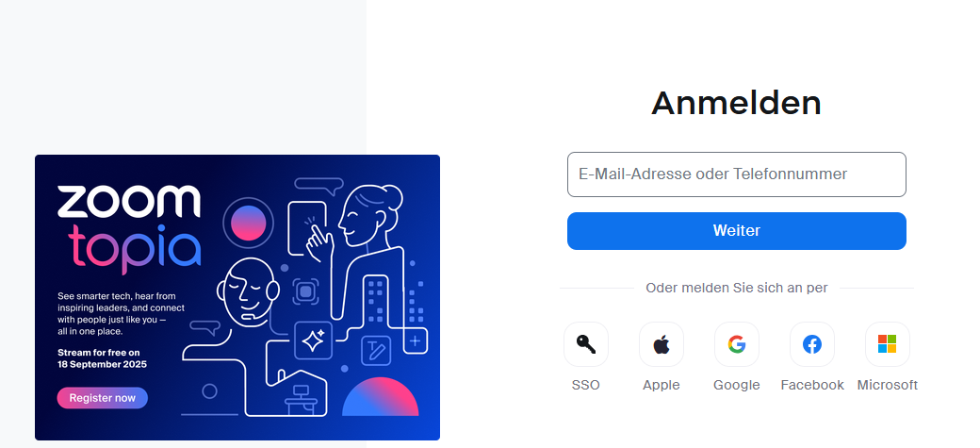Click the gradient circle in the banner illustration
This screenshot has width=980, height=448.
(x=249, y=223)
